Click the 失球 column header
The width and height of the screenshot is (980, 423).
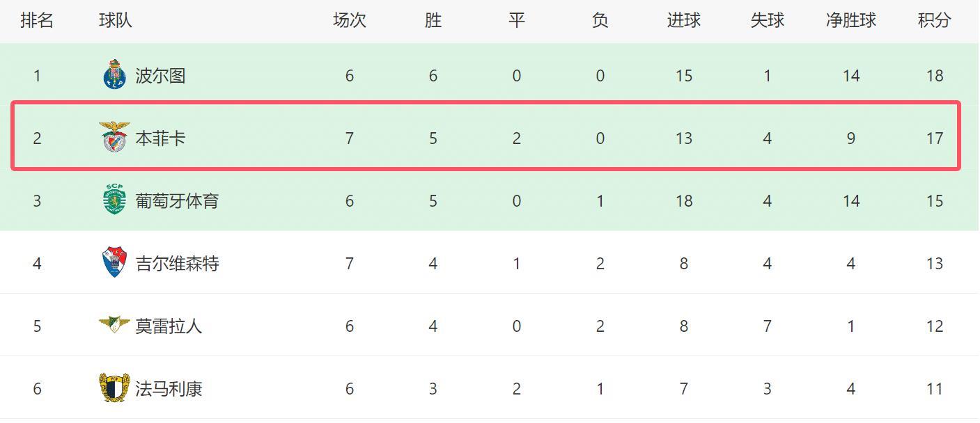(767, 21)
